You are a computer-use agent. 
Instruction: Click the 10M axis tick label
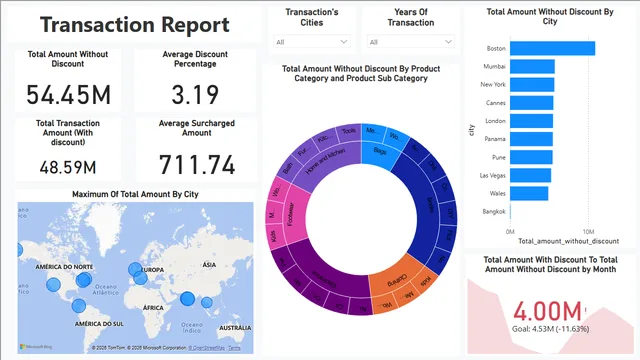[x=589, y=231]
